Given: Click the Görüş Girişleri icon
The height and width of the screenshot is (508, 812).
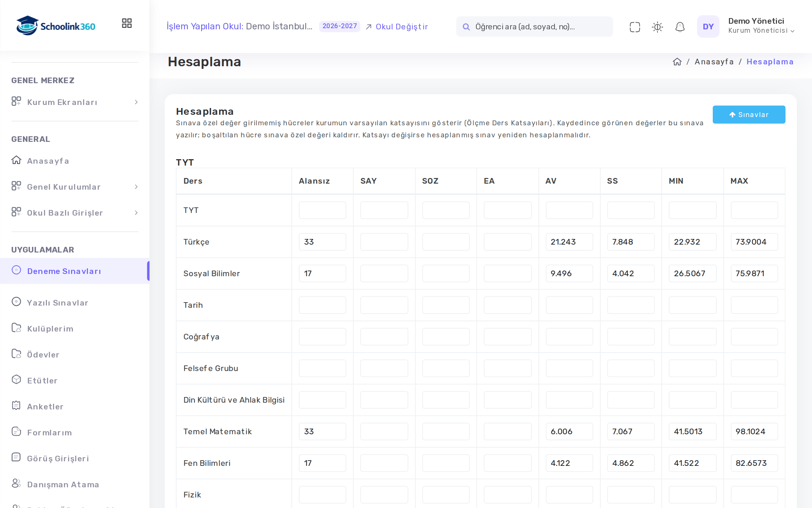Looking at the screenshot, I should coord(16,458).
